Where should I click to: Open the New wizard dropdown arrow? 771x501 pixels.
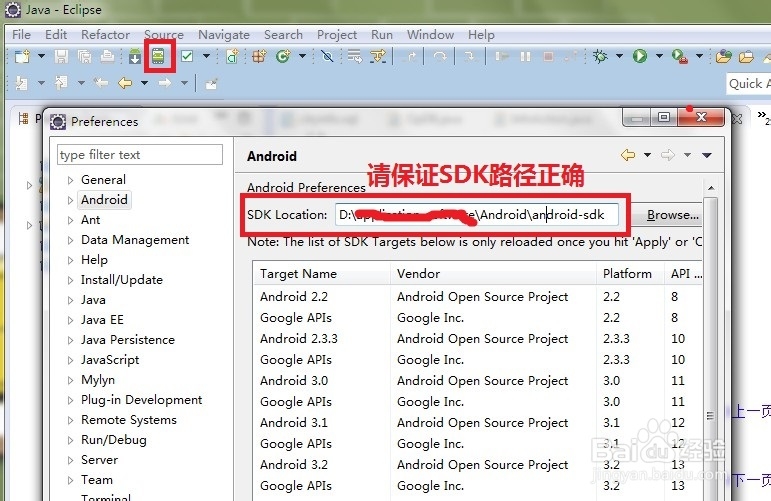point(41,57)
